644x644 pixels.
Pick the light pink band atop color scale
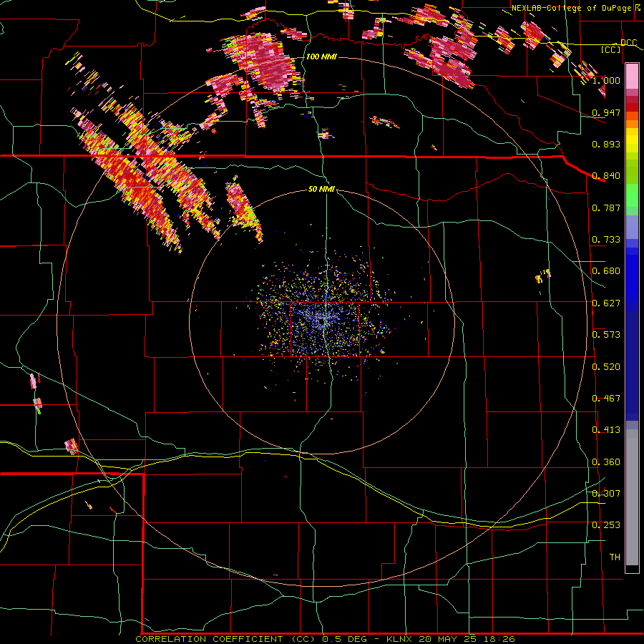pos(632,77)
